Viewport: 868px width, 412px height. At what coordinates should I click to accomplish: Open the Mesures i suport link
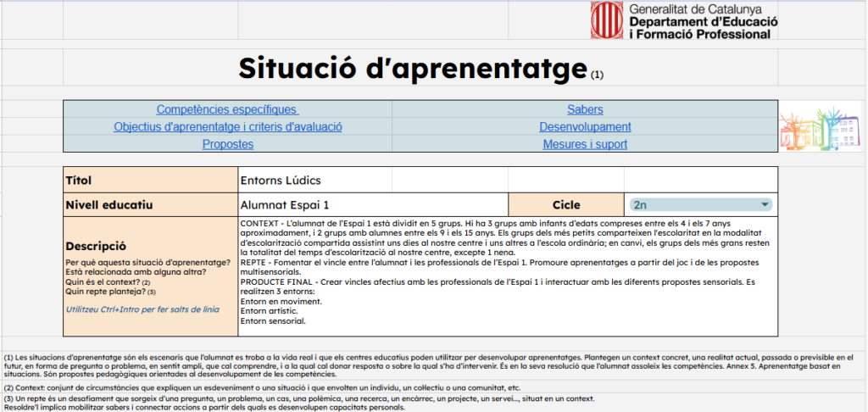pos(585,144)
